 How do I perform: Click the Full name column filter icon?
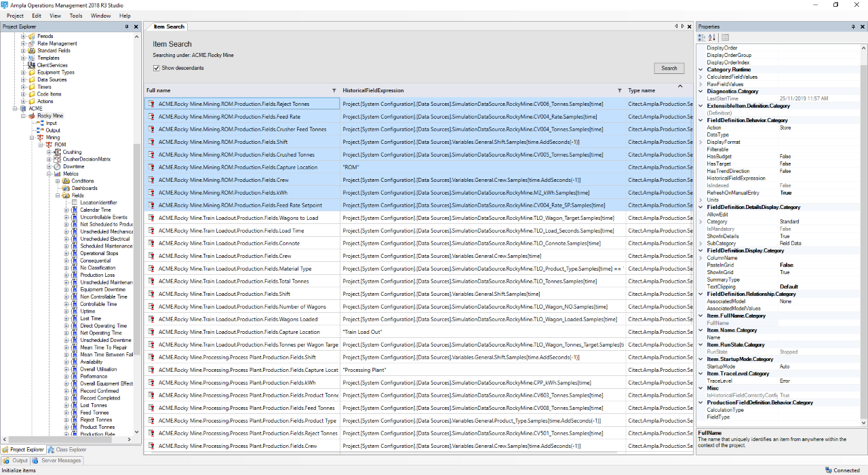point(334,90)
